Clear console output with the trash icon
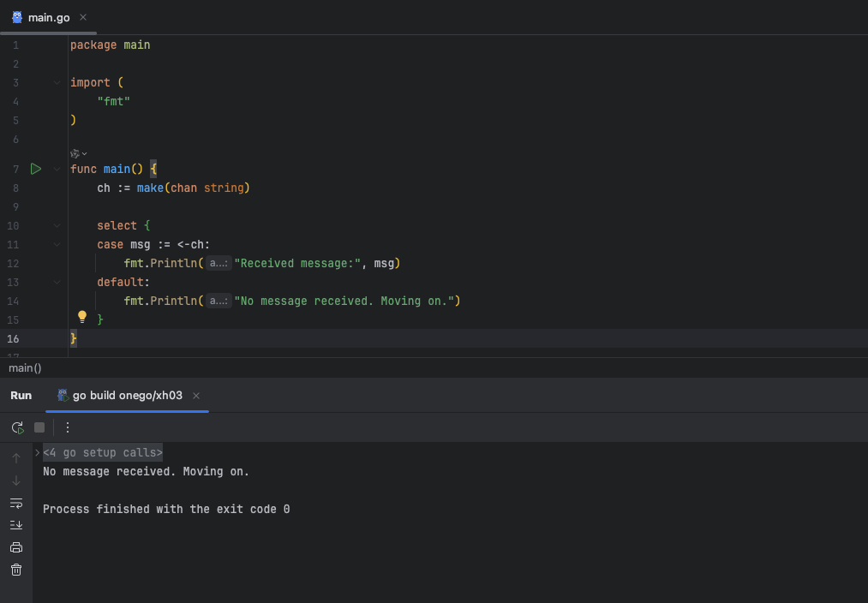Viewport: 868px width, 603px height. [x=16, y=570]
